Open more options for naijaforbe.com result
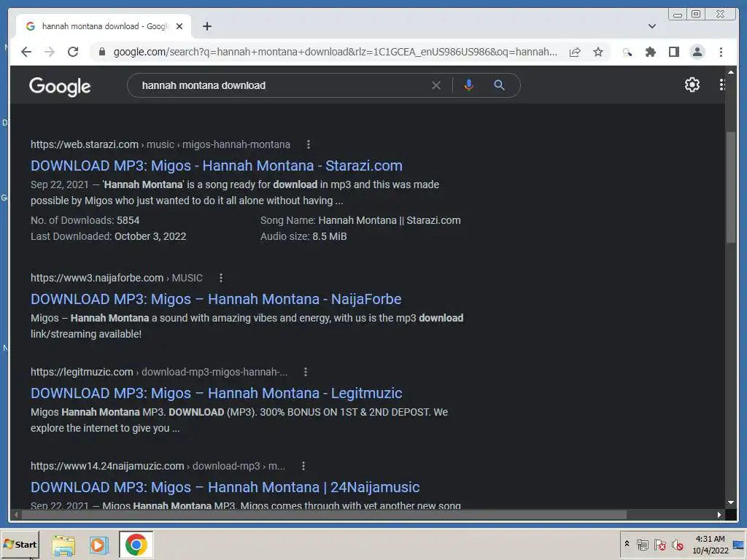 pos(220,278)
